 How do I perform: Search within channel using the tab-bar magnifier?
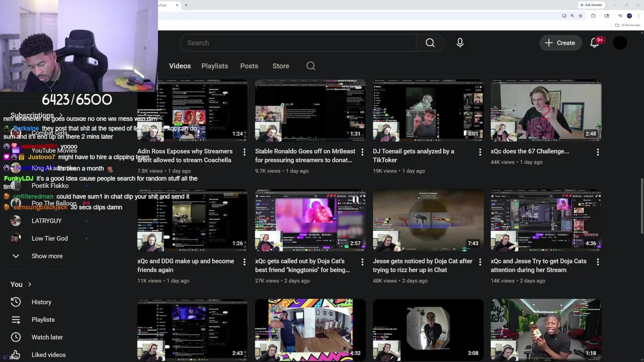click(x=310, y=66)
